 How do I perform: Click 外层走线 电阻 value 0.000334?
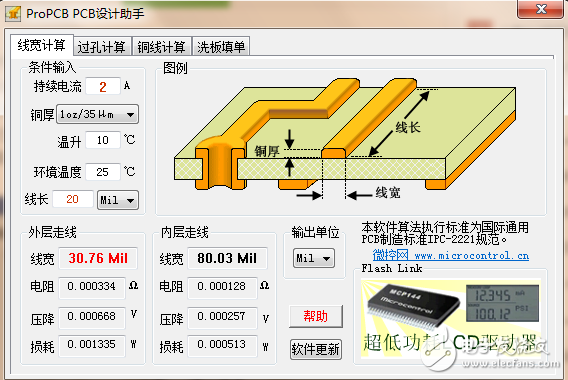click(x=92, y=287)
